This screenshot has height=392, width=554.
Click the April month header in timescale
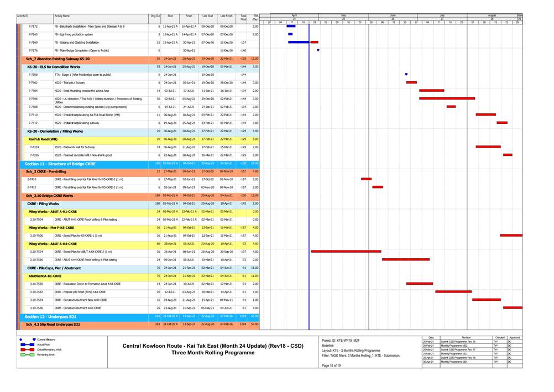coord(294,16)
